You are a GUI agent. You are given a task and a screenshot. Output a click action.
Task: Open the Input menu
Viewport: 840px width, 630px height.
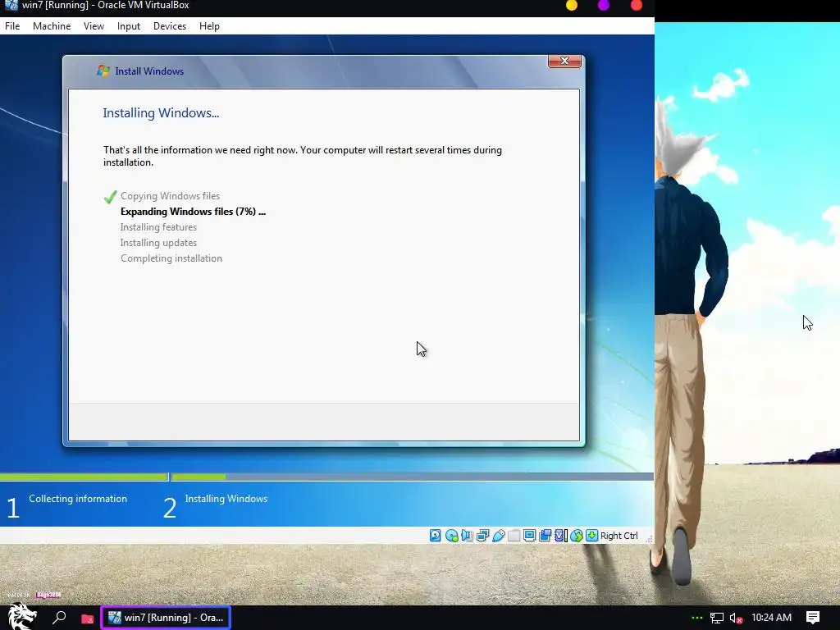[129, 26]
